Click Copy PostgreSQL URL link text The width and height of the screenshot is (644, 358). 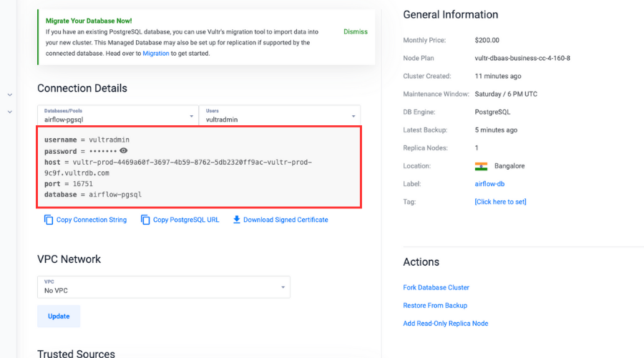186,220
